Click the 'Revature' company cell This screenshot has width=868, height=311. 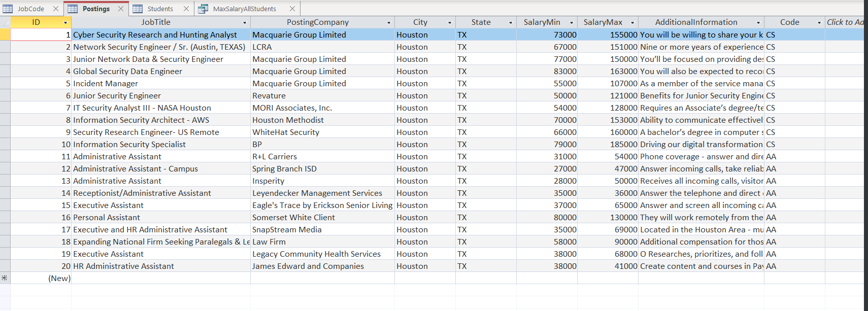(x=322, y=95)
